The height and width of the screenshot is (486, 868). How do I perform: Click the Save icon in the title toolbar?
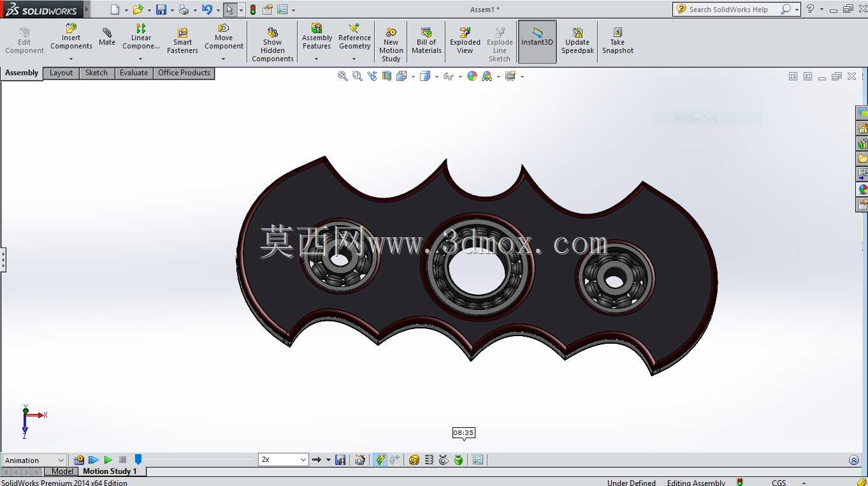(161, 10)
